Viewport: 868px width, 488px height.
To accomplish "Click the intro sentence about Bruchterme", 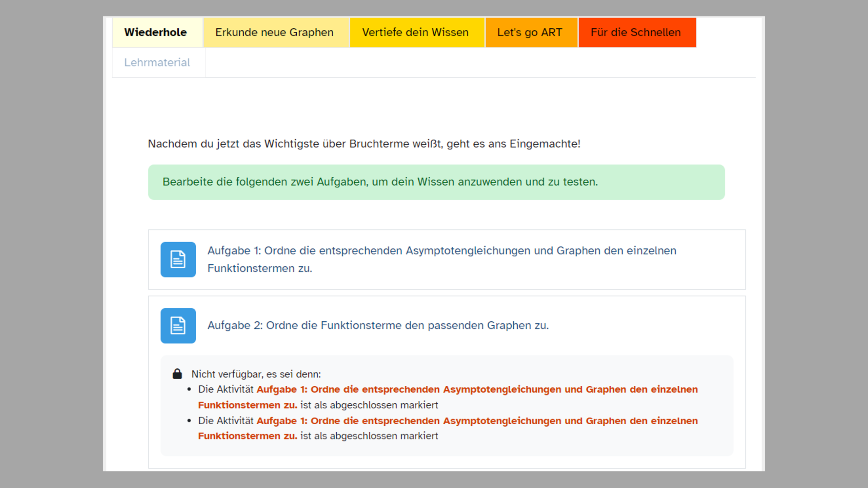I will [364, 144].
